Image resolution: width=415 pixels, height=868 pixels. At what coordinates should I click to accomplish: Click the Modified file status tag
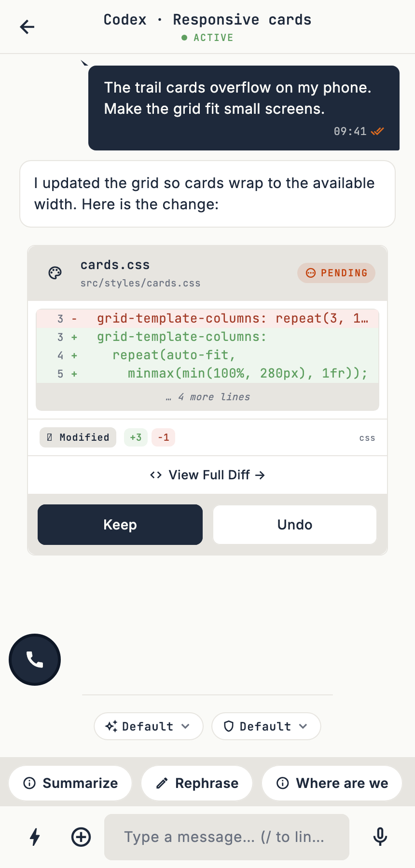[78, 437]
